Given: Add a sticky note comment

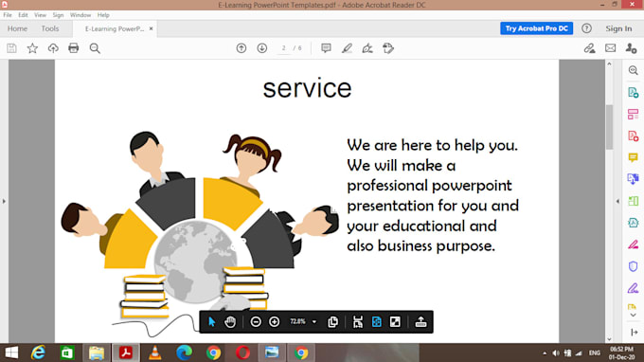Looking at the screenshot, I should pyautogui.click(x=326, y=48).
